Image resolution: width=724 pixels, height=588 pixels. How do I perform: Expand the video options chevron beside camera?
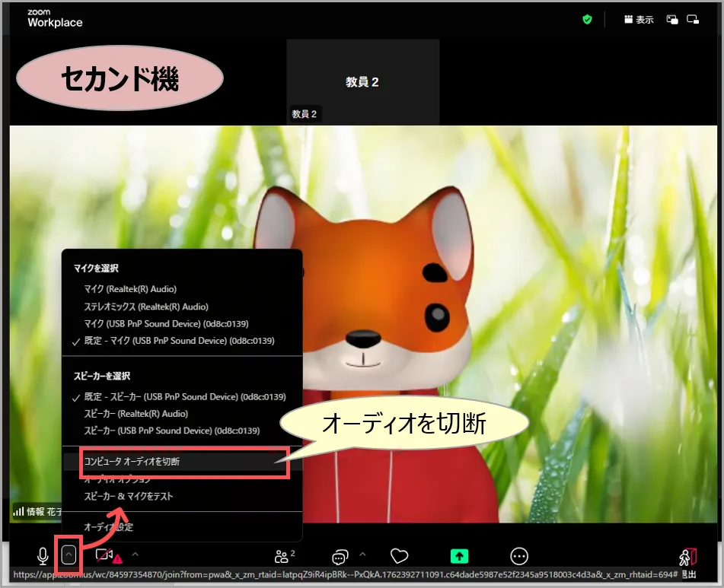(x=136, y=555)
